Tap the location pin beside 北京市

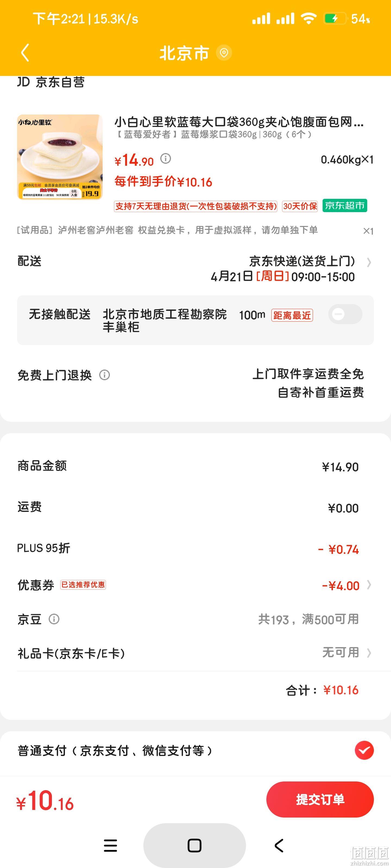tap(224, 53)
